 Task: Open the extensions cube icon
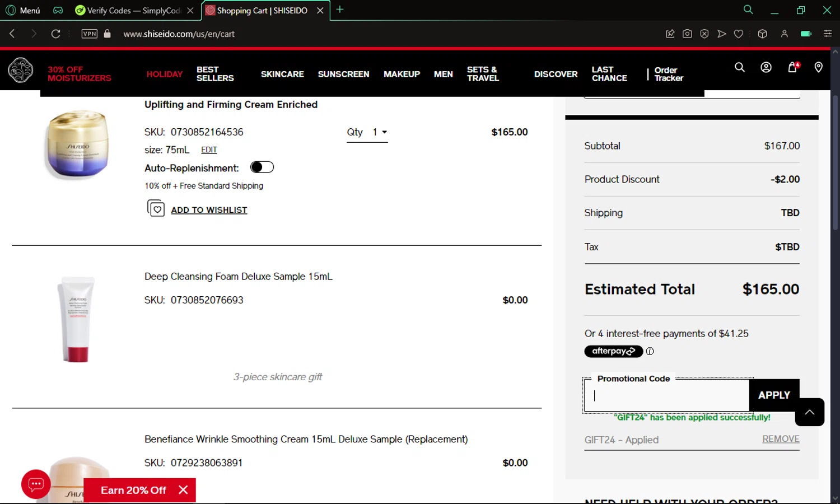coord(762,34)
